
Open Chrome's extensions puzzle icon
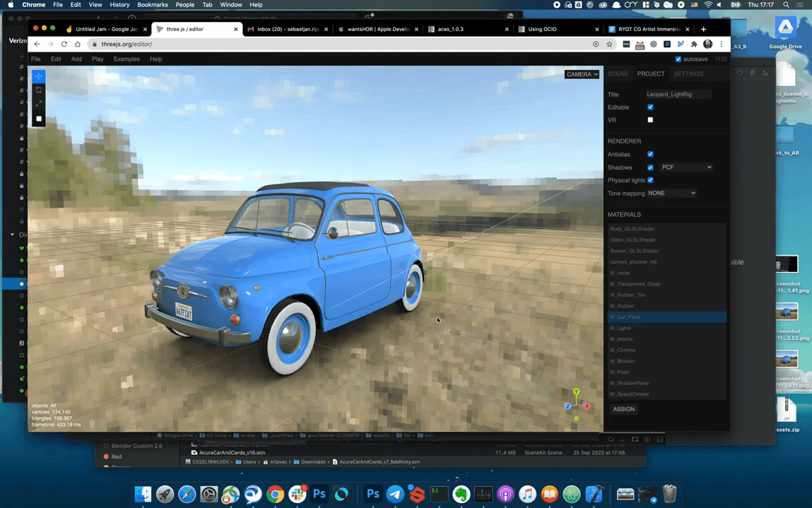pos(694,44)
